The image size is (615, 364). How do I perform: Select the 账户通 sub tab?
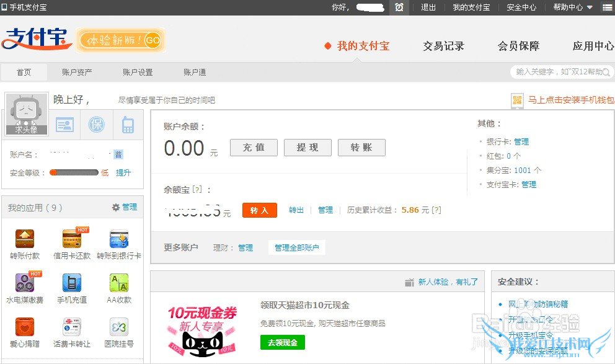pos(195,72)
